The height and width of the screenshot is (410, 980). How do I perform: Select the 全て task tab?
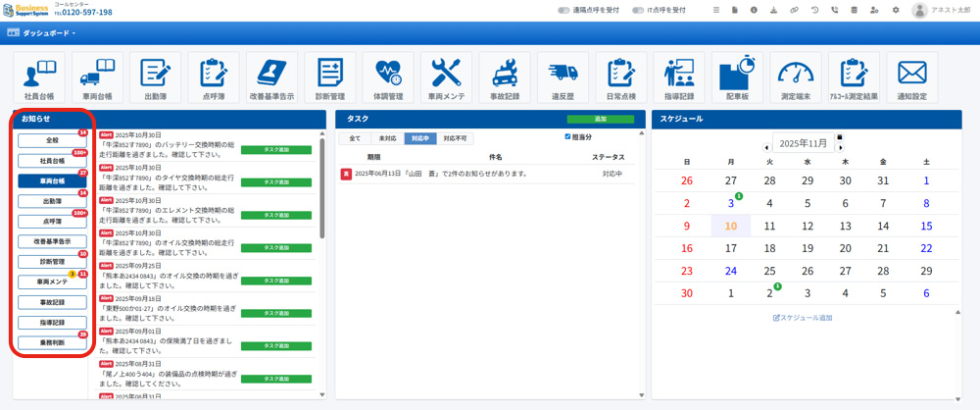pos(355,138)
